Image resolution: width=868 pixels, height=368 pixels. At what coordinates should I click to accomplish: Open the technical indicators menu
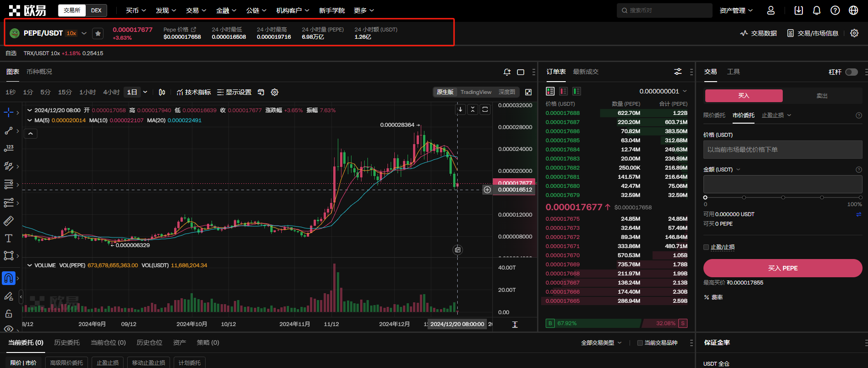coord(194,92)
